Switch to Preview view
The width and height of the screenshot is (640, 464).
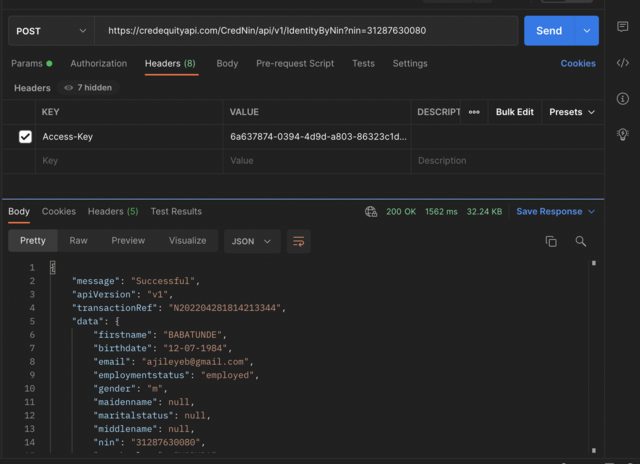click(128, 241)
